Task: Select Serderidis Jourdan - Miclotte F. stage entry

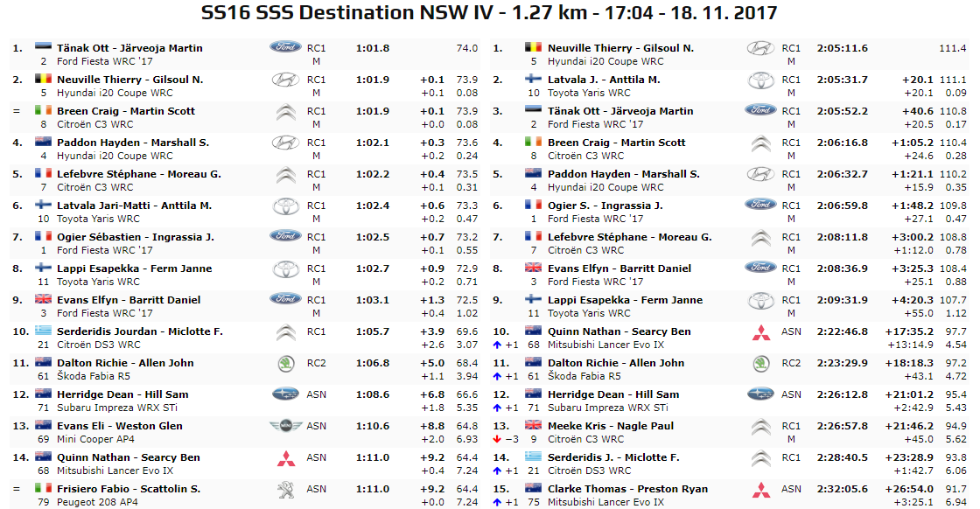Action: (x=139, y=331)
